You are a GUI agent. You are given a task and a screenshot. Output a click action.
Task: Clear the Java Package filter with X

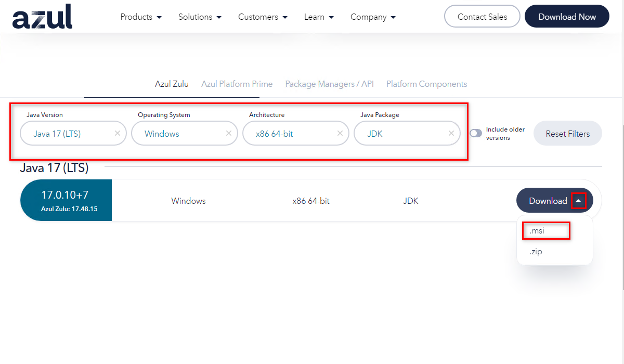(451, 134)
